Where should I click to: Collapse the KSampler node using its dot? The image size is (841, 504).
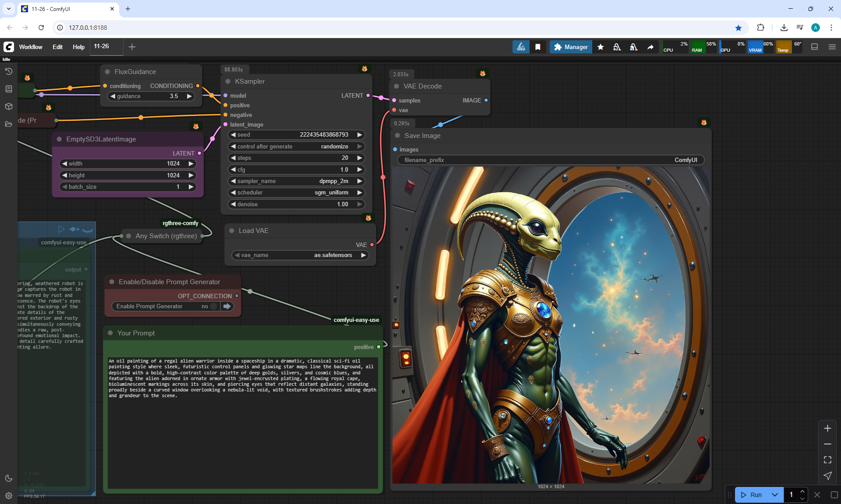pyautogui.click(x=228, y=81)
